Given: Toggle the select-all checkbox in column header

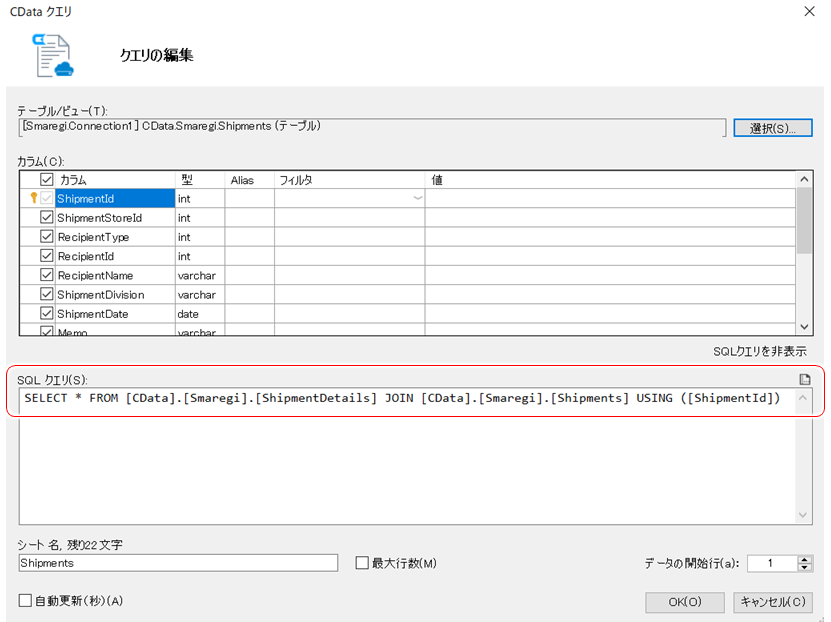Looking at the screenshot, I should click(47, 179).
